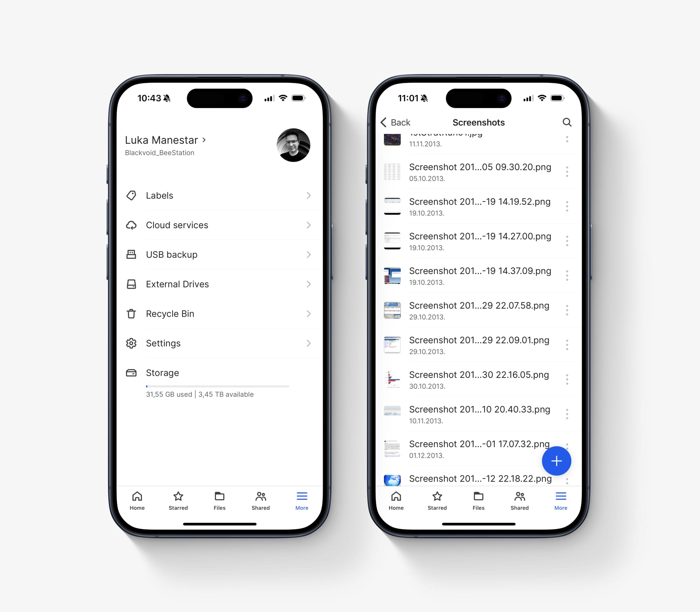700x612 pixels.
Task: Tap the Recycle Bin icon
Action: pyautogui.click(x=133, y=313)
